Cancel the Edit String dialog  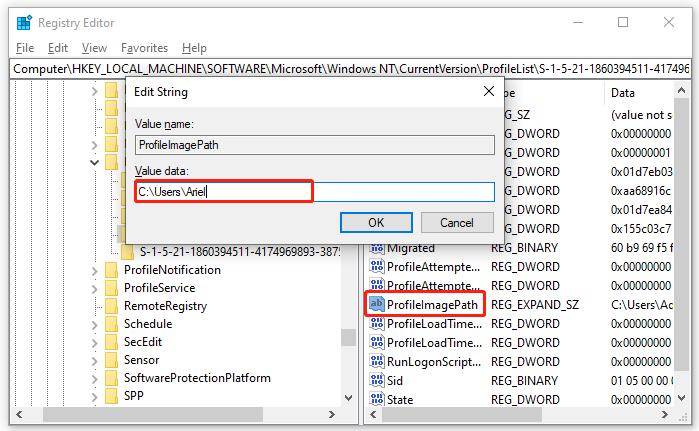tap(457, 222)
